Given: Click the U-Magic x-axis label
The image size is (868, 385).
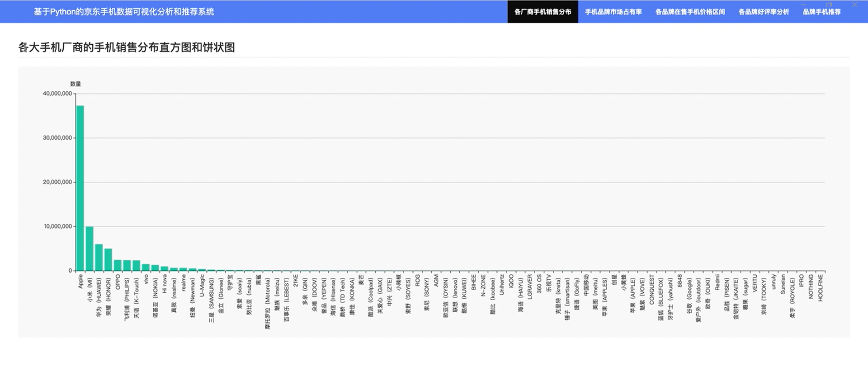Looking at the screenshot, I should 202,286.
